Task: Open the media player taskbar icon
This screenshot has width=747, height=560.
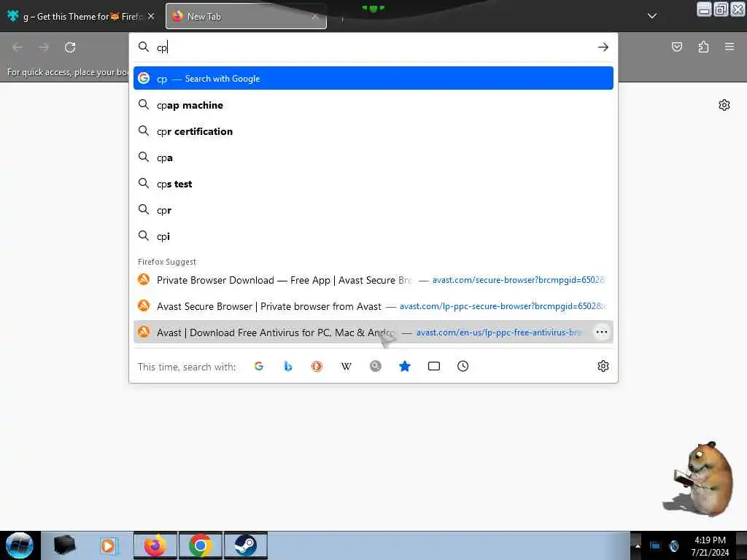Action: click(109, 545)
